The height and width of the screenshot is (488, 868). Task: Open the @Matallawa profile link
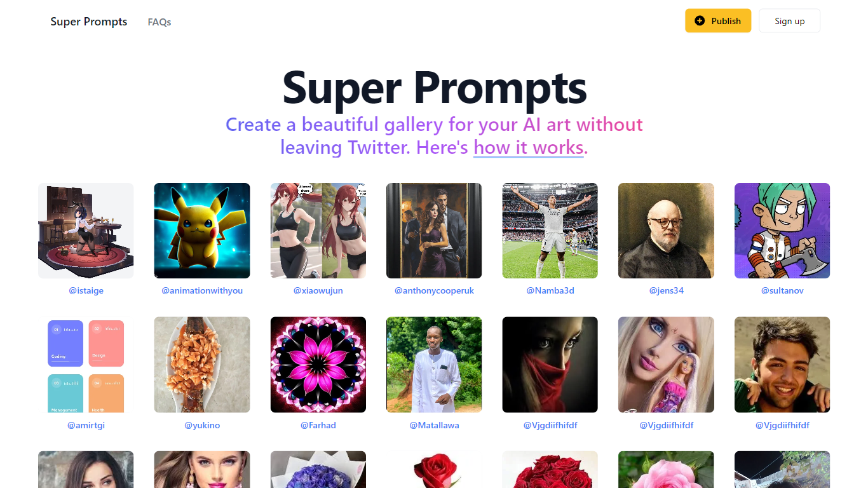(434, 425)
